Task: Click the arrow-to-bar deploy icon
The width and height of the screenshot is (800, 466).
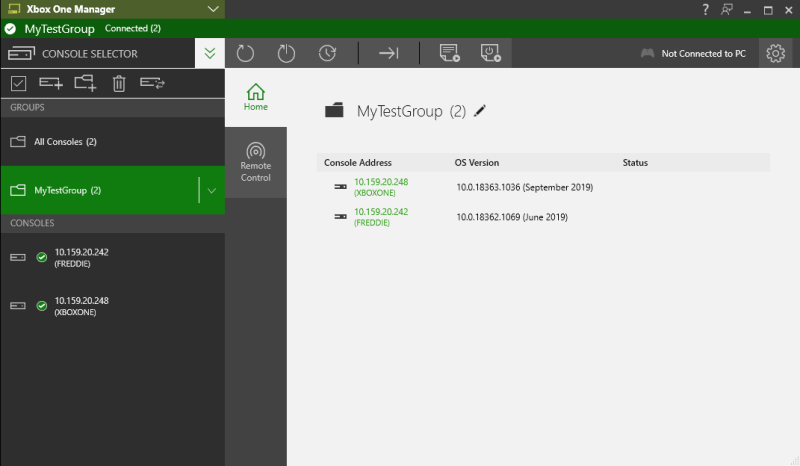Action: (x=389, y=53)
